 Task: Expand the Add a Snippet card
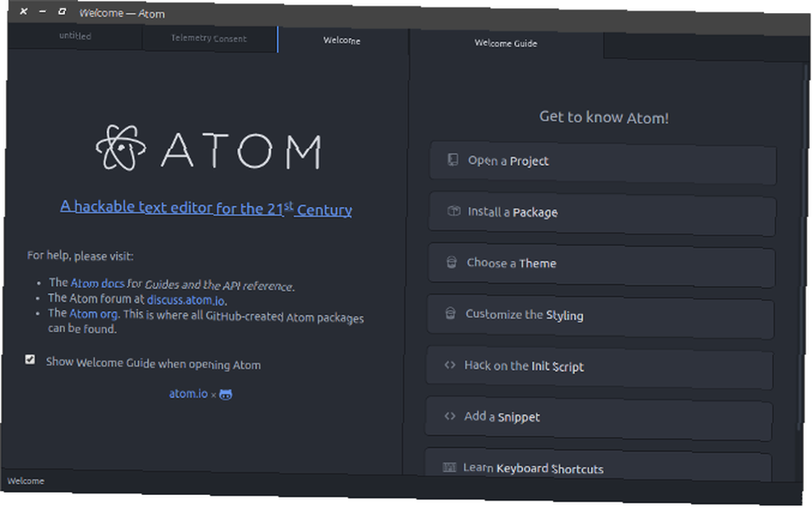[598, 419]
